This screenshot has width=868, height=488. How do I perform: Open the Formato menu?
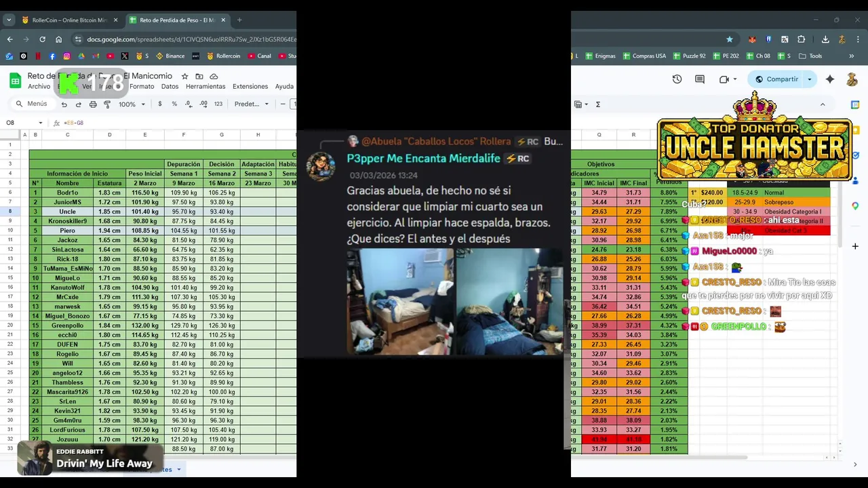142,87
